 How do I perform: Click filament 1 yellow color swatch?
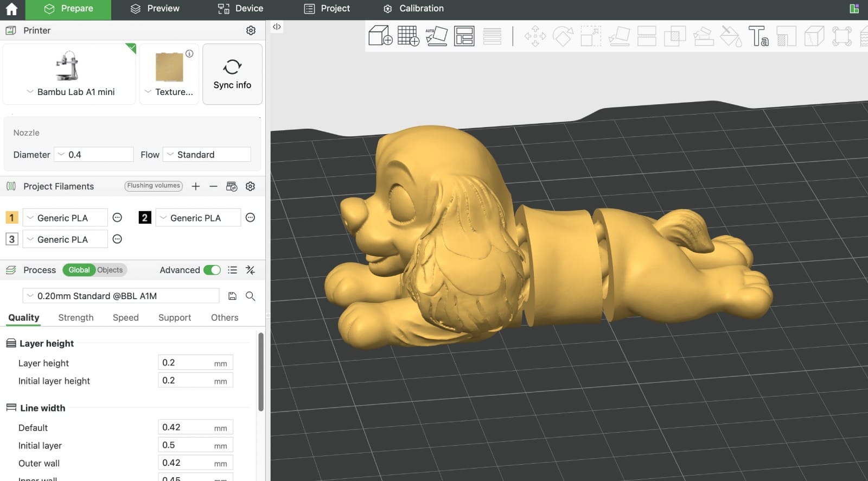pos(11,218)
